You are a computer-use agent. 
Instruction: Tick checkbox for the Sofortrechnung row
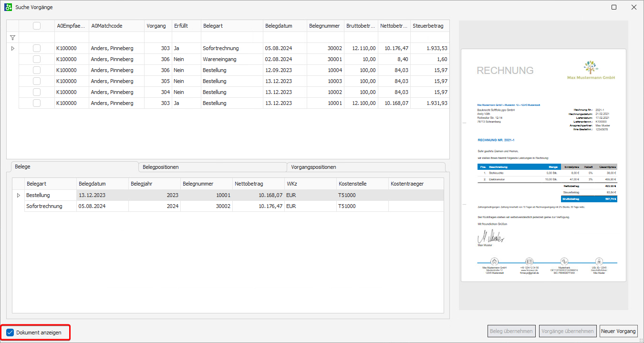point(37,48)
